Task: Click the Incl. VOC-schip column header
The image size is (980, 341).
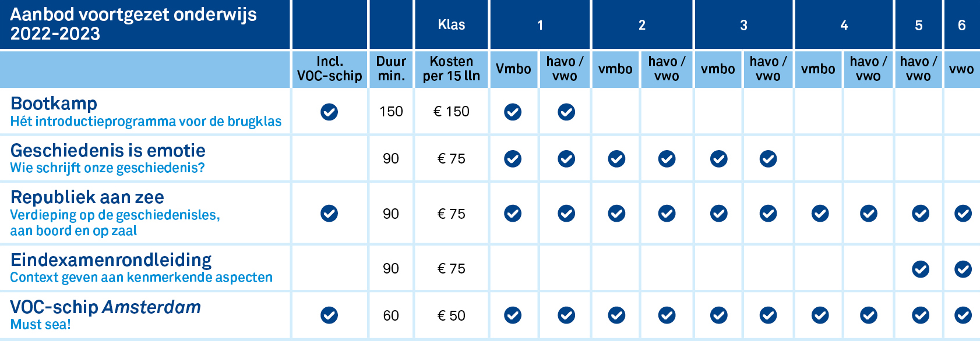Action: pyautogui.click(x=330, y=69)
